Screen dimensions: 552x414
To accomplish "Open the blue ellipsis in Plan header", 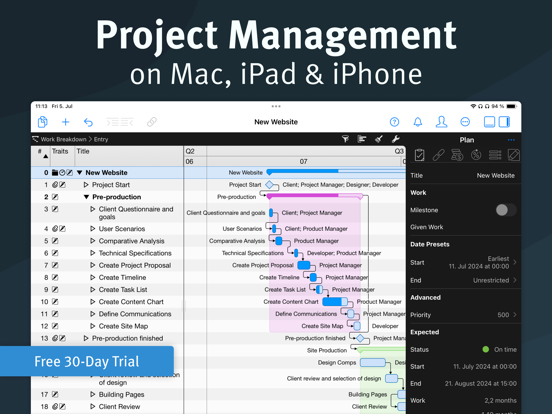I will point(511,140).
